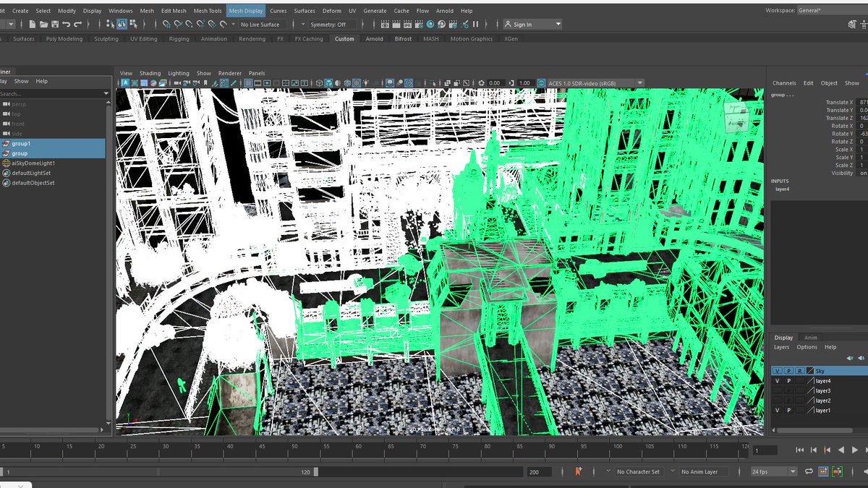Screen dimensions: 868x488
Task: Click the viewport Smooth shade all icon
Action: (328, 82)
